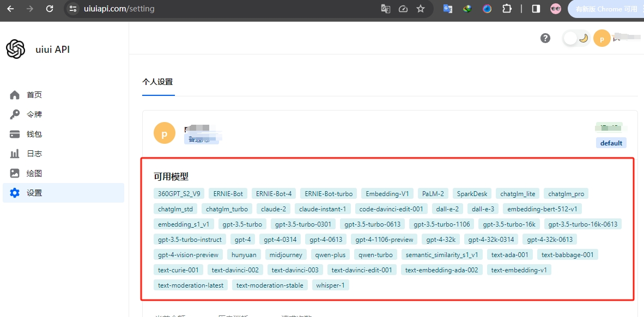Open 令牌 tokens page in sidebar
Screen dimensions: 644x317
point(64,114)
